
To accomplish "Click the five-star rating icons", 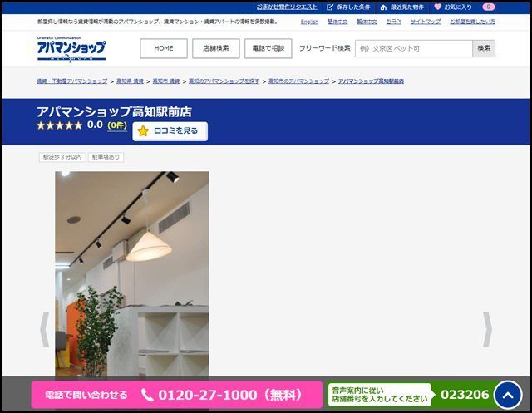I will click(60, 125).
